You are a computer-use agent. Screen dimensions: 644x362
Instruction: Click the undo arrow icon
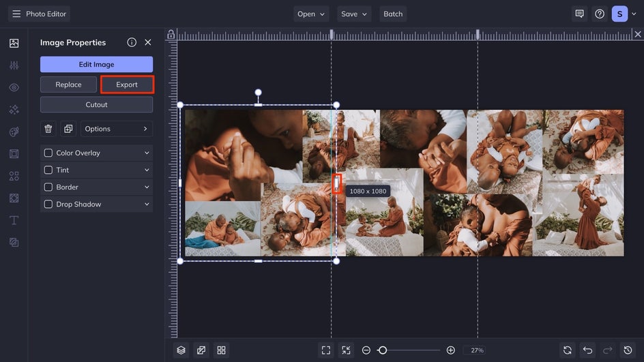[587, 350]
